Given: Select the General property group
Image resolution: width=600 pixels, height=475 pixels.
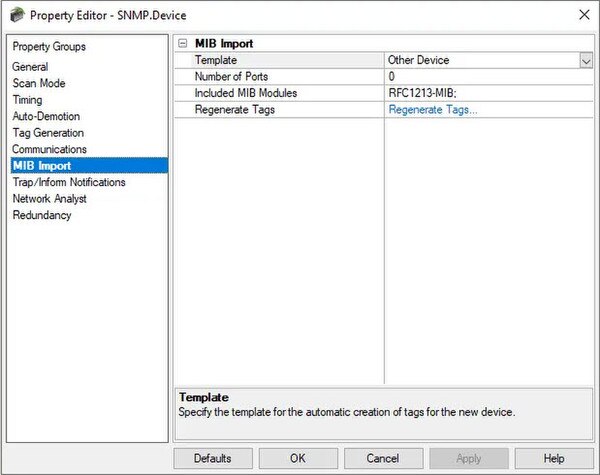Looking at the screenshot, I should coord(30,67).
